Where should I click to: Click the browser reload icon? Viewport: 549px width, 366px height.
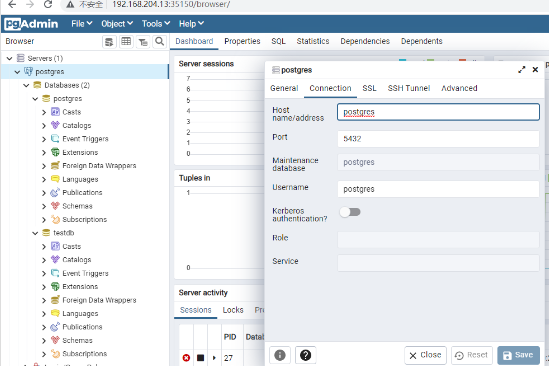48,4
